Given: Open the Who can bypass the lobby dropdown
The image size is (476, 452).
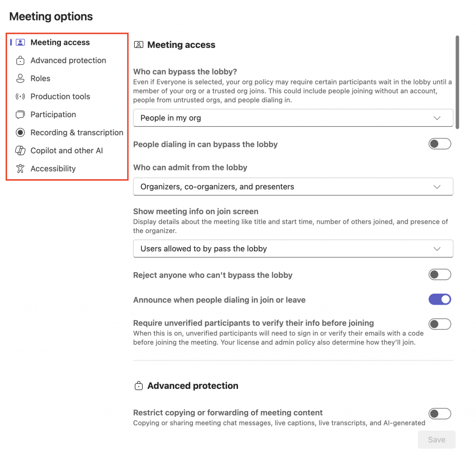Looking at the screenshot, I should (x=293, y=118).
